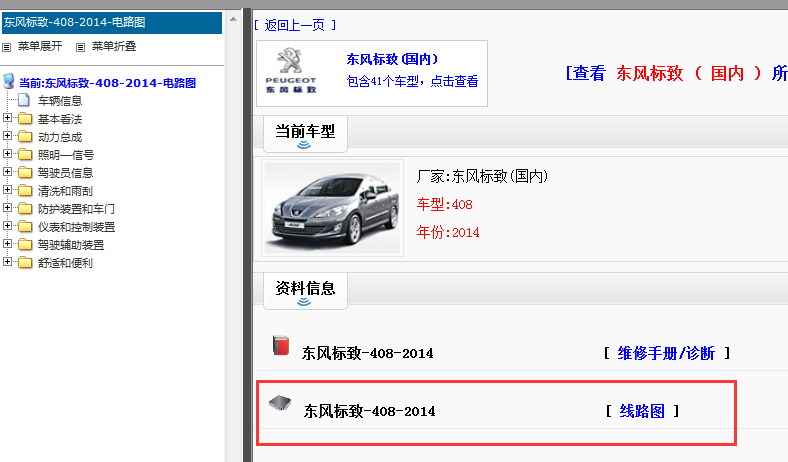This screenshot has height=462, width=788.
Task: Expand the 动力总成 tree node
Action: [x=8, y=136]
